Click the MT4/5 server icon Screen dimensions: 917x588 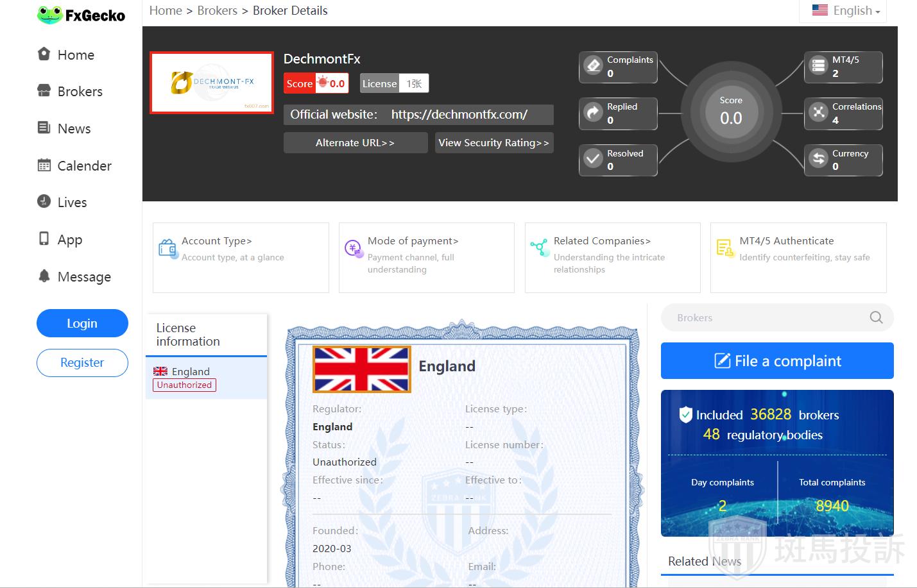818,66
